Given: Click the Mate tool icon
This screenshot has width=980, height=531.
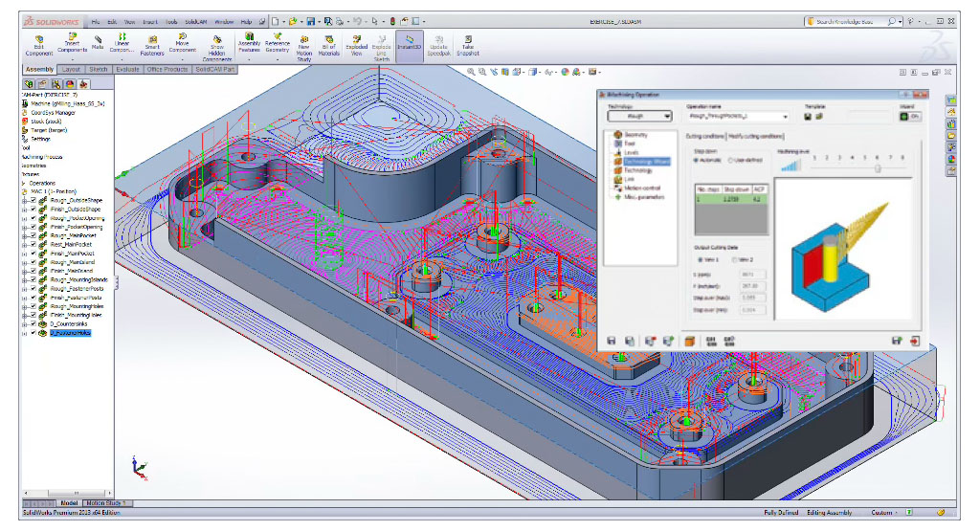Looking at the screenshot, I should [98, 42].
